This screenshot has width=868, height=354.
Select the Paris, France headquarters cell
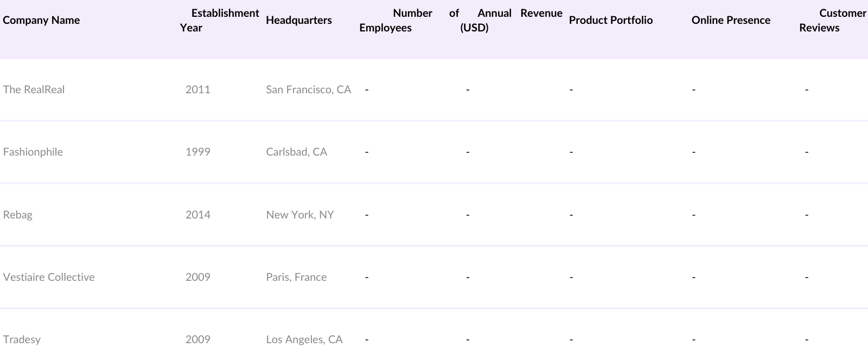pyautogui.click(x=296, y=277)
